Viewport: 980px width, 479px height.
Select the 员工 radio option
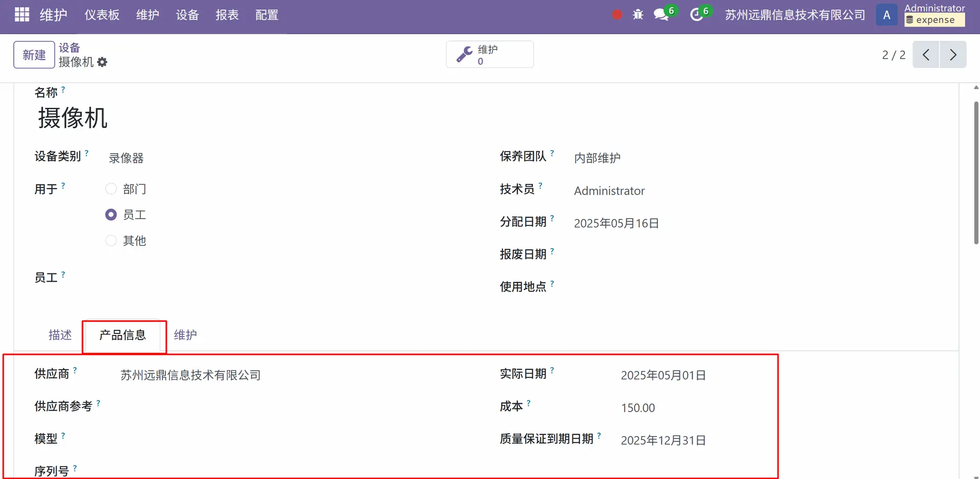(111, 214)
